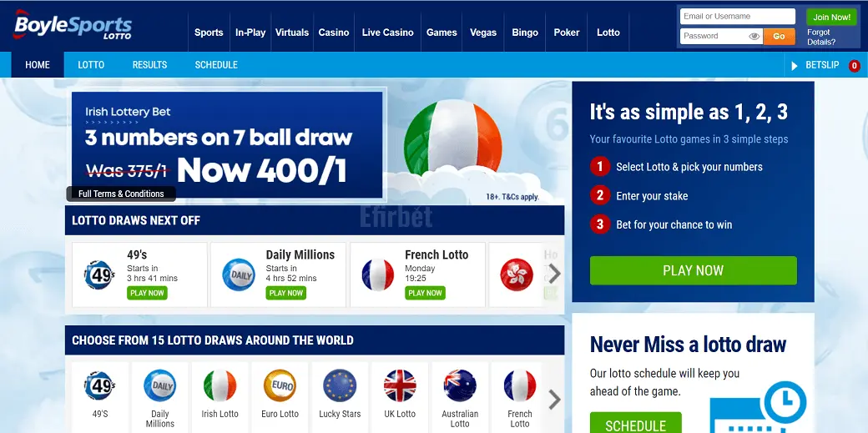Image resolution: width=868 pixels, height=433 pixels.
Task: Select the Irish Lotto flag ball
Action: tap(220, 385)
